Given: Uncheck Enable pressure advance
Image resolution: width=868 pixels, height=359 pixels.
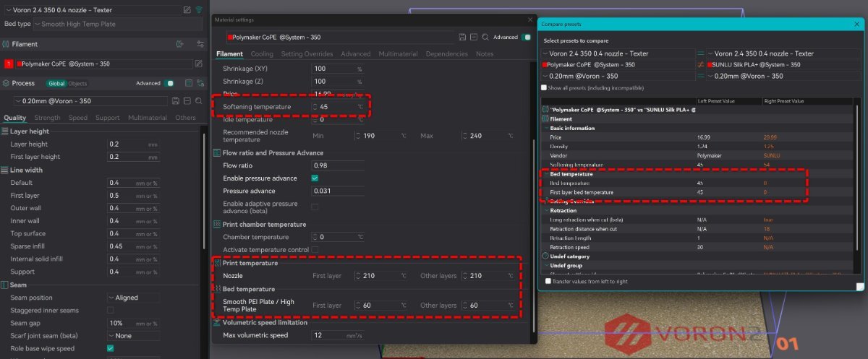Looking at the screenshot, I should pos(315,178).
